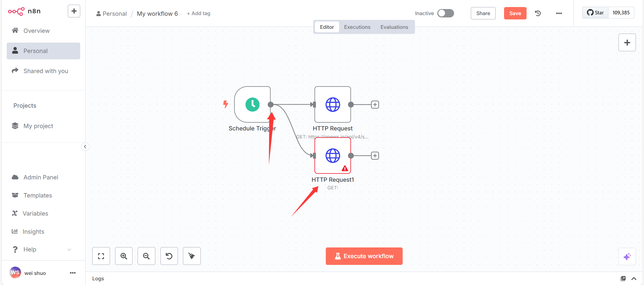Zoom out of the workflow canvas

pyautogui.click(x=146, y=256)
